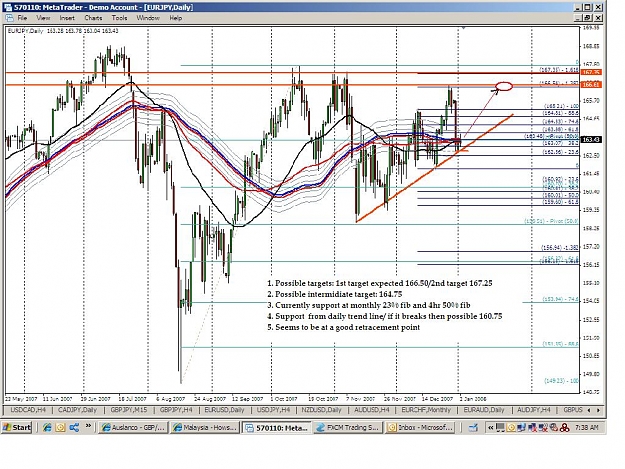This screenshot has width=625, height=469.
Task: Click the Windows Start button
Action: 16,428
